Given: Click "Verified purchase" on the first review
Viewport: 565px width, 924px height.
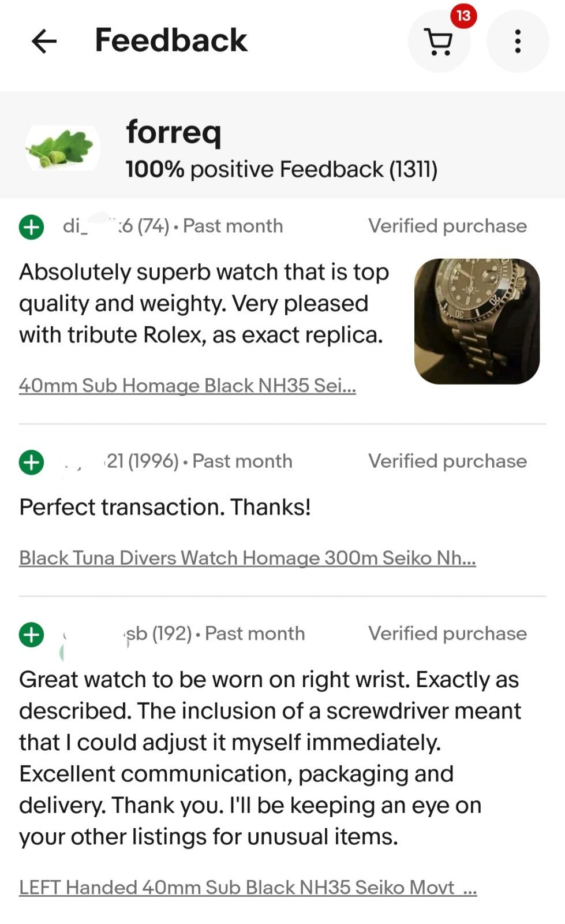Looking at the screenshot, I should click(447, 226).
